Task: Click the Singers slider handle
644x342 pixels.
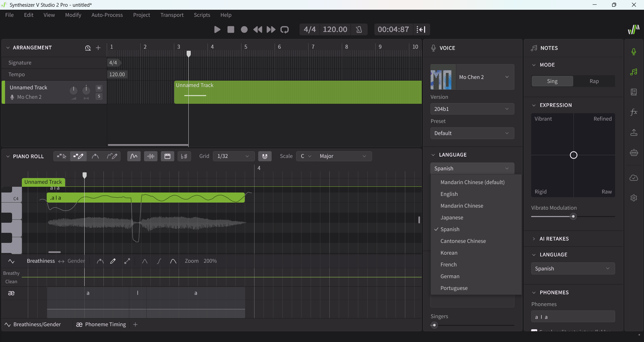Action: (x=434, y=325)
